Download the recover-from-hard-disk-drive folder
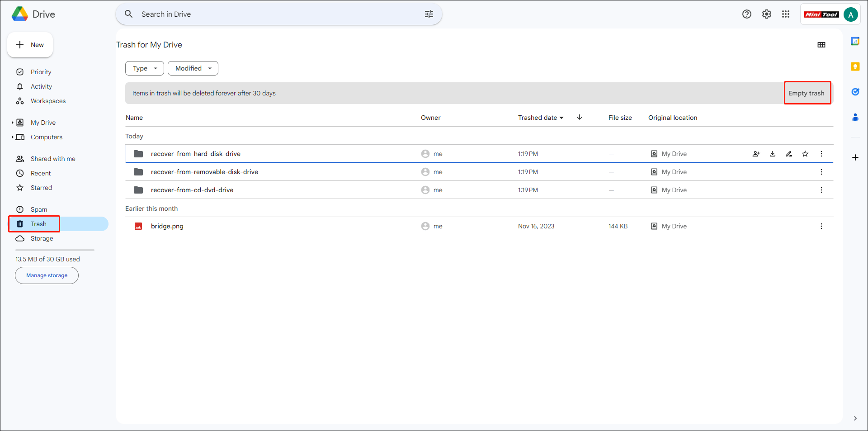The image size is (868, 431). click(x=773, y=154)
